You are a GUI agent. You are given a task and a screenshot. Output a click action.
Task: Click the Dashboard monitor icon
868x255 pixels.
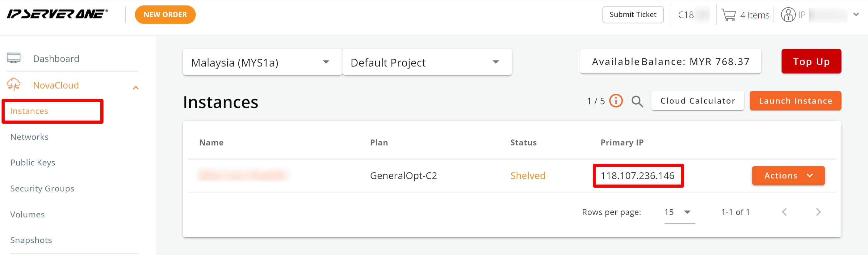14,58
